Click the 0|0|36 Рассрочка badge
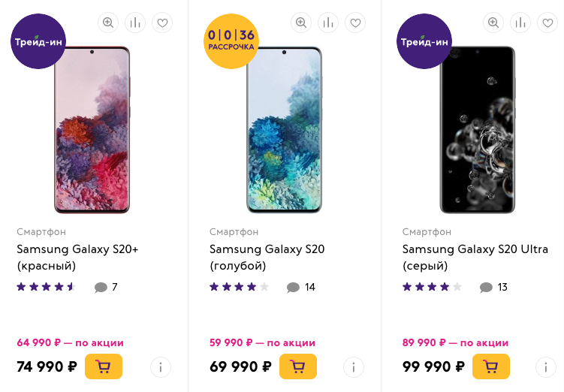564x392 pixels. click(x=231, y=41)
